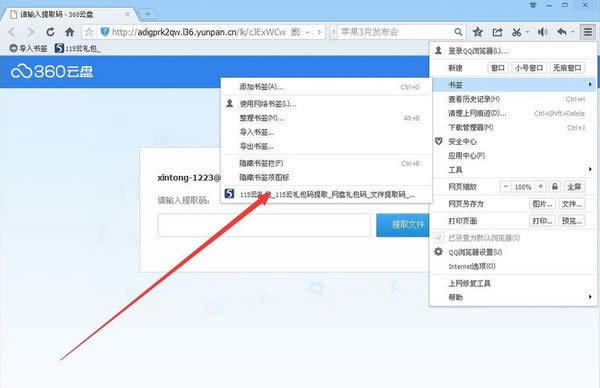Mute page sound with speaker icon
The width and height of the screenshot is (600, 388).
coord(543,32)
